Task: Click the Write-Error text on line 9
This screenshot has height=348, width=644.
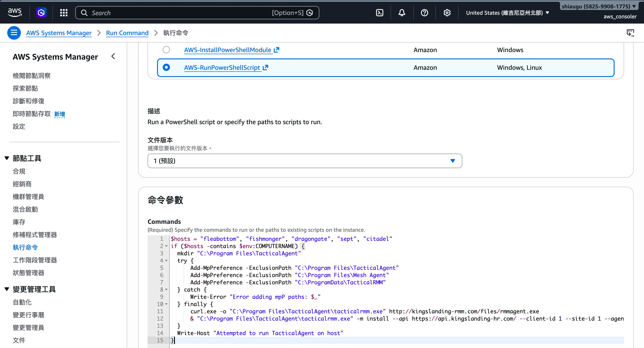Action: pyautogui.click(x=255, y=297)
